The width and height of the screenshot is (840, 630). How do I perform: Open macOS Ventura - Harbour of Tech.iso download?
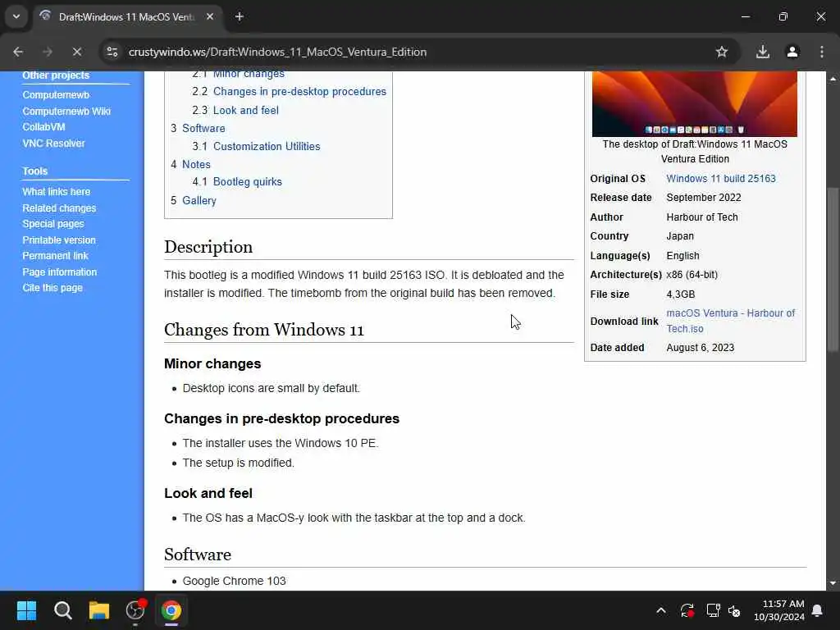[730, 321]
